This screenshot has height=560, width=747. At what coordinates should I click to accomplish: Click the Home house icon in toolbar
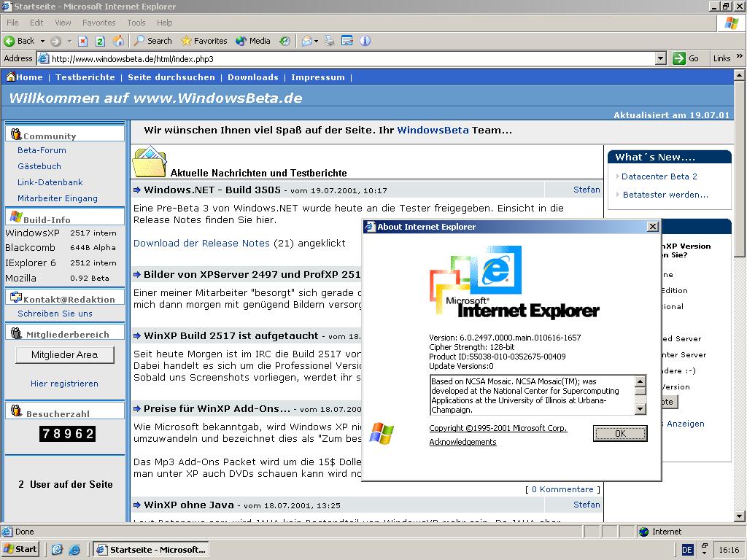coord(118,41)
